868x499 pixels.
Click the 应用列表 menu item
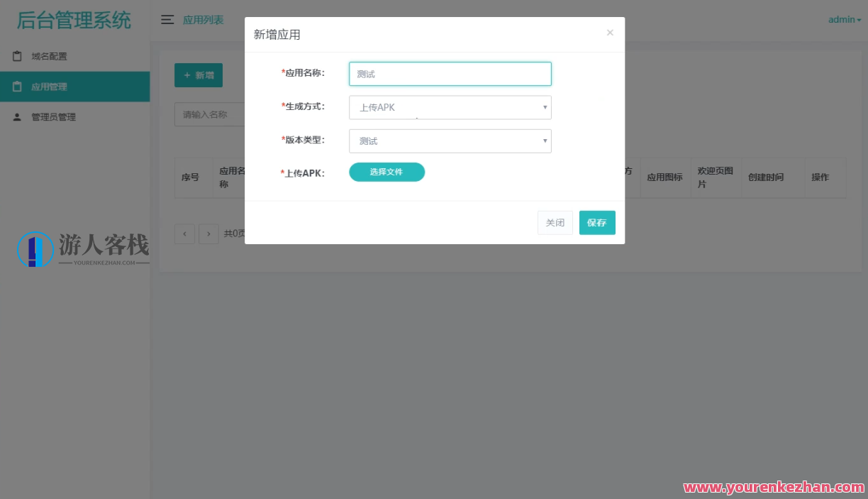point(202,20)
